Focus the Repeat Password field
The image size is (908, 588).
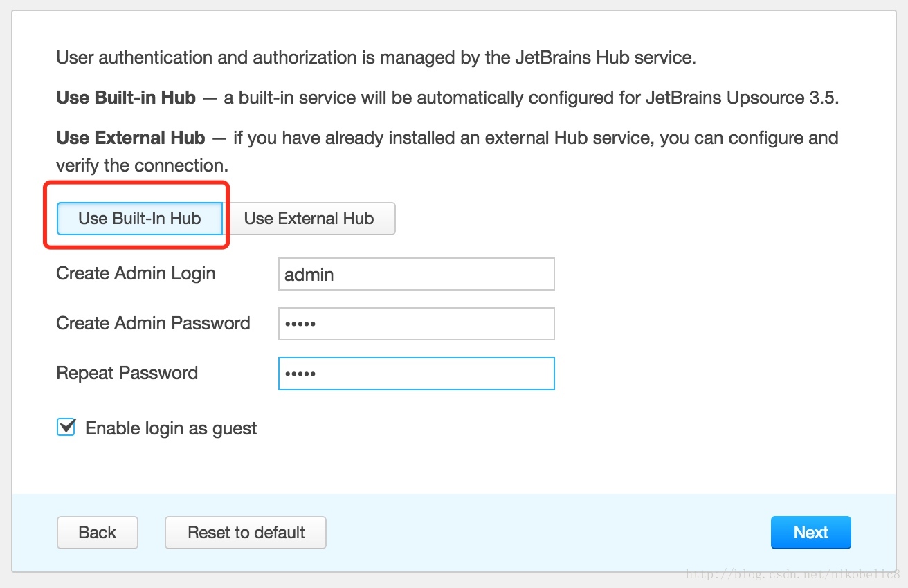(417, 374)
